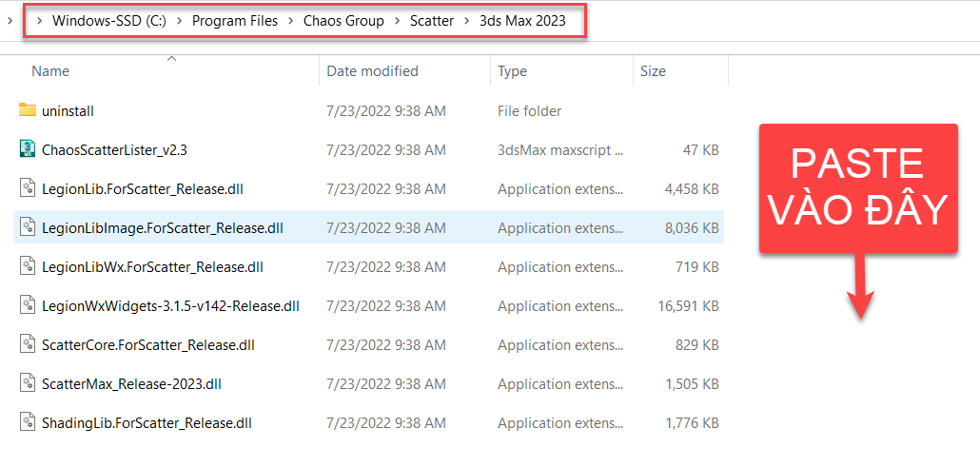
Task: Click the ScatterMax_Release-2023.dll file icon
Action: point(27,383)
